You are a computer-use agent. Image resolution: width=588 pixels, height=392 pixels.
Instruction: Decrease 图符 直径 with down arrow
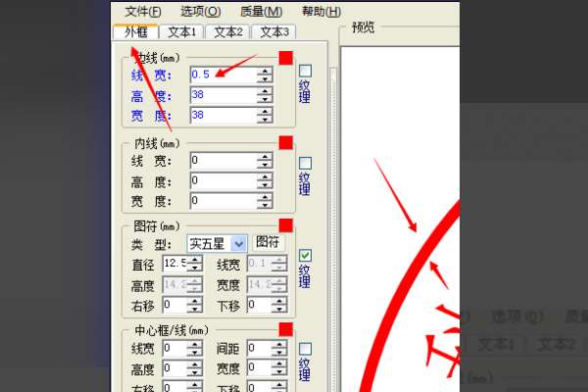pyautogui.click(x=195, y=268)
